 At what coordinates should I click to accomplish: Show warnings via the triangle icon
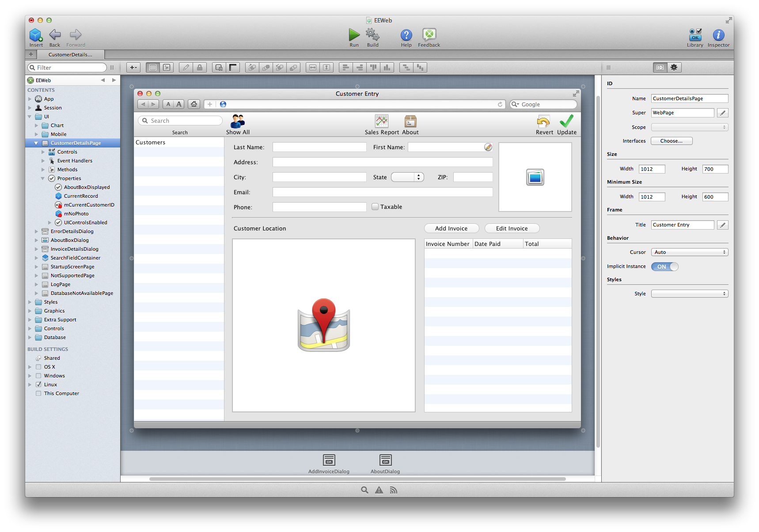[379, 490]
